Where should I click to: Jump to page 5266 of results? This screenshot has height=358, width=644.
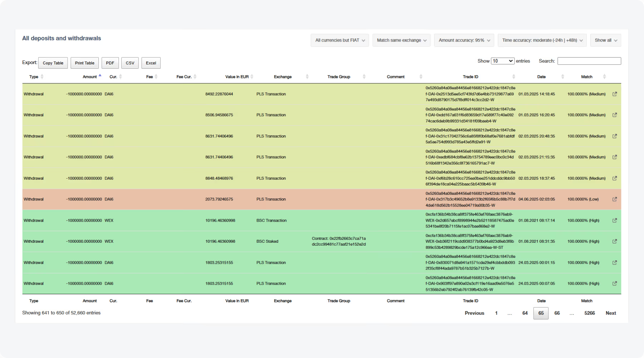tap(590, 313)
